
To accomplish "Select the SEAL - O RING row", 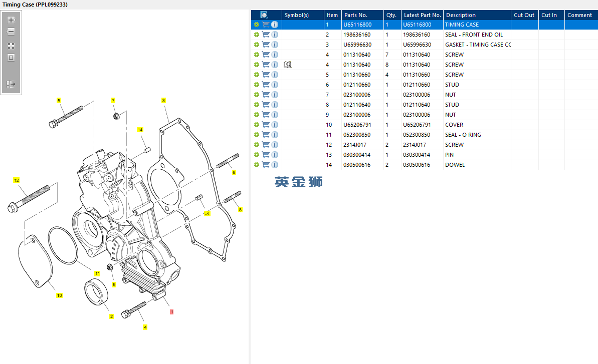I will pyautogui.click(x=463, y=135).
